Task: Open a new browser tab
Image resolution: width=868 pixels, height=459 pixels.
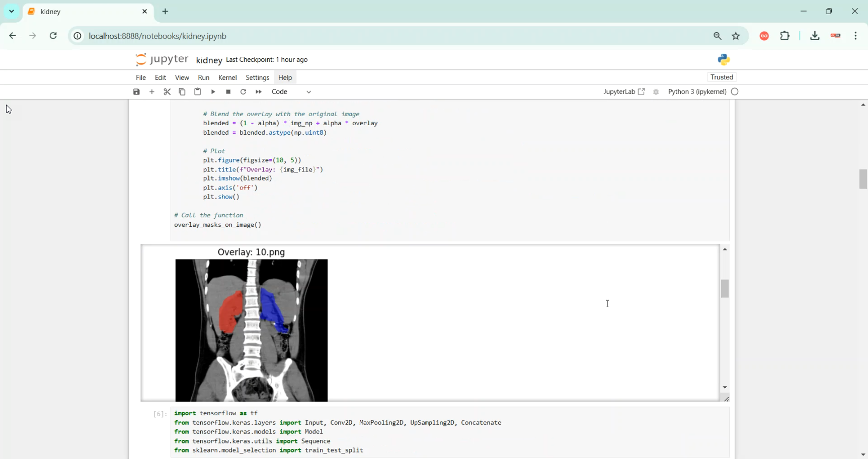Action: 166,12
